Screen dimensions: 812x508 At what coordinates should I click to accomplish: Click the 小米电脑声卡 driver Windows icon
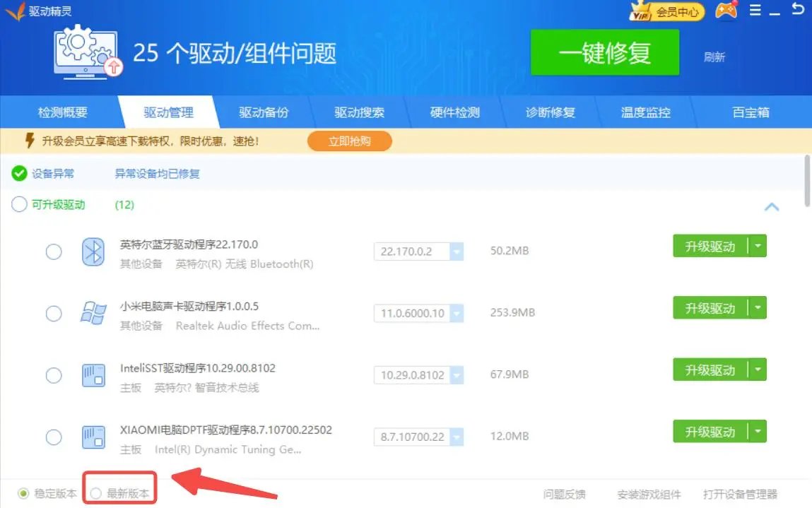(x=93, y=314)
